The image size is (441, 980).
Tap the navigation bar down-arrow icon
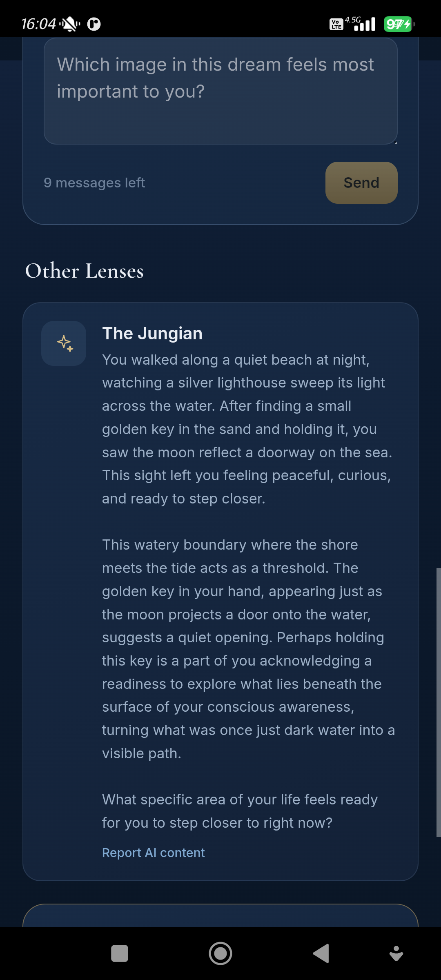click(396, 954)
